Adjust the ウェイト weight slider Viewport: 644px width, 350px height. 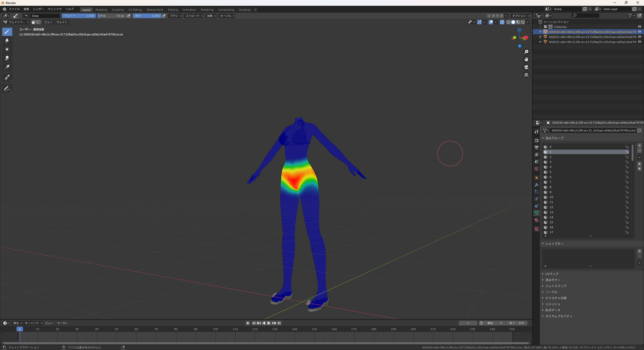click(79, 16)
